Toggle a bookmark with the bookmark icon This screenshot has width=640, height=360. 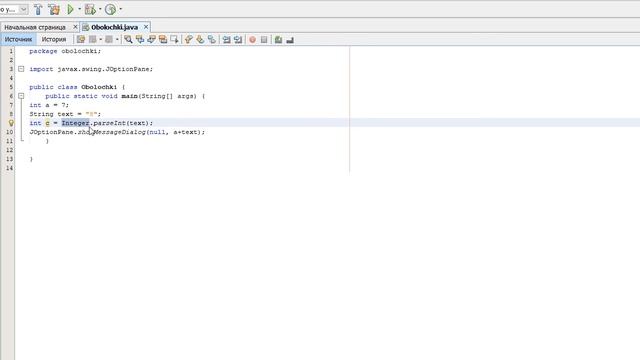pos(211,40)
